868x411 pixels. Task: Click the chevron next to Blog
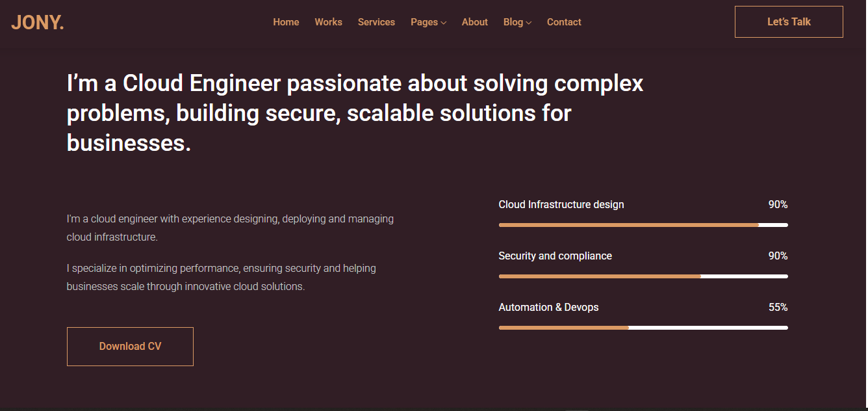[x=529, y=23]
